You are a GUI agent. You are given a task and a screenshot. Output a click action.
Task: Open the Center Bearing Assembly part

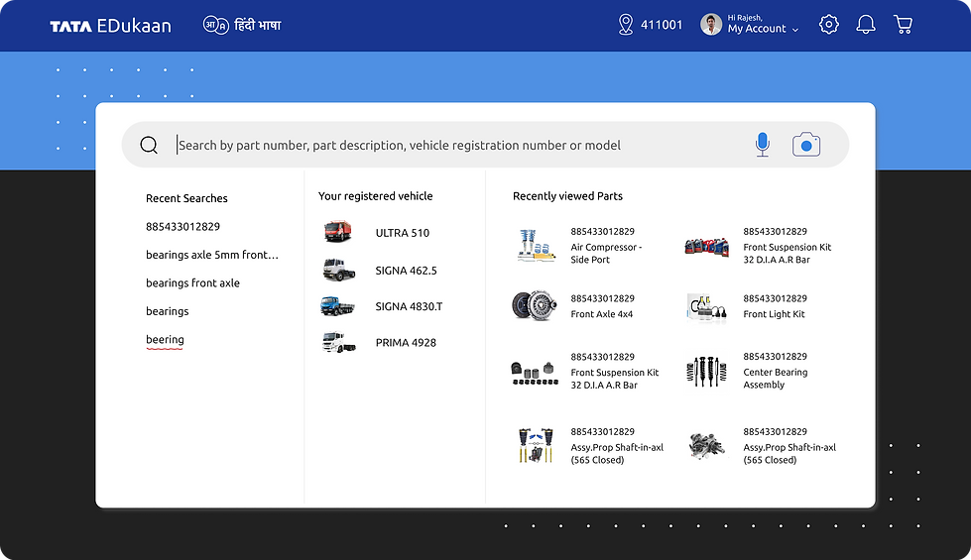(776, 379)
